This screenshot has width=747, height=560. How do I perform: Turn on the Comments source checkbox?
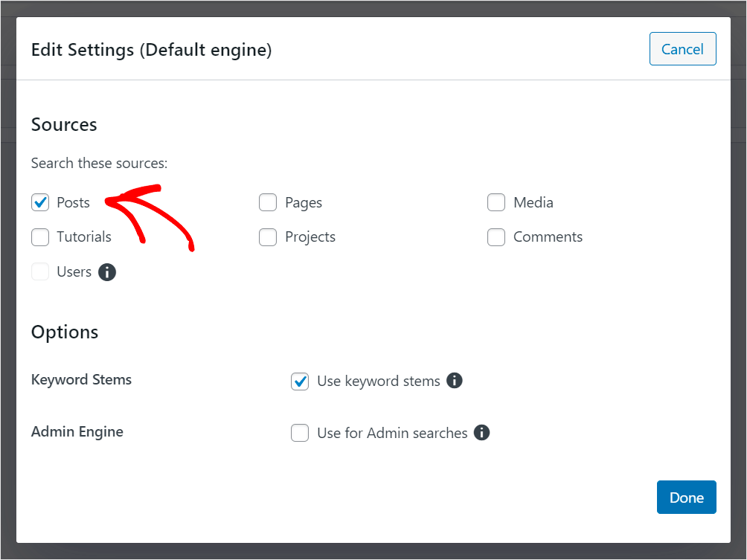pyautogui.click(x=496, y=237)
